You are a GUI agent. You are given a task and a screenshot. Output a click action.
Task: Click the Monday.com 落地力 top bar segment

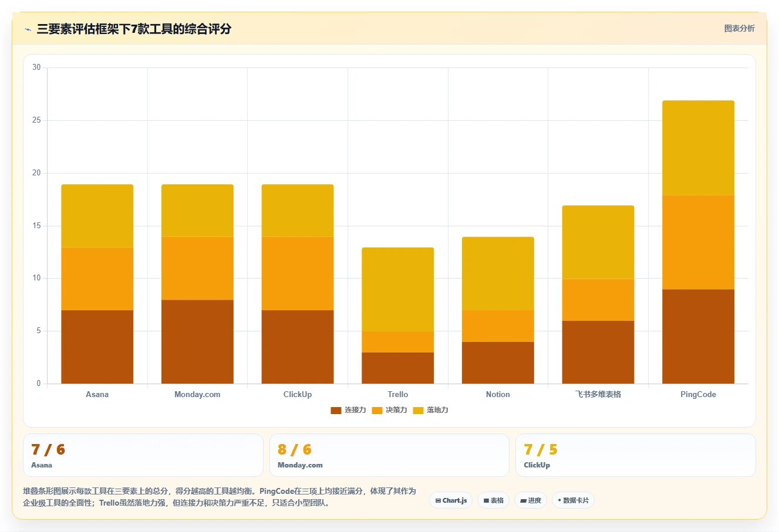point(197,211)
